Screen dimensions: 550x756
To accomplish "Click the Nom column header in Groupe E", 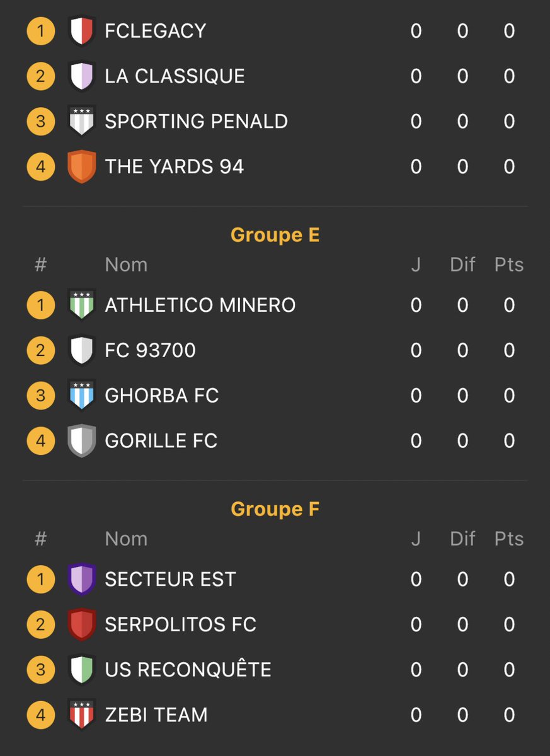I will [126, 265].
